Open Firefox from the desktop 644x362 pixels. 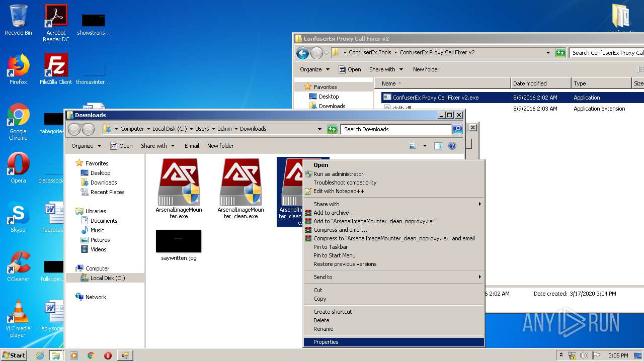(18, 69)
